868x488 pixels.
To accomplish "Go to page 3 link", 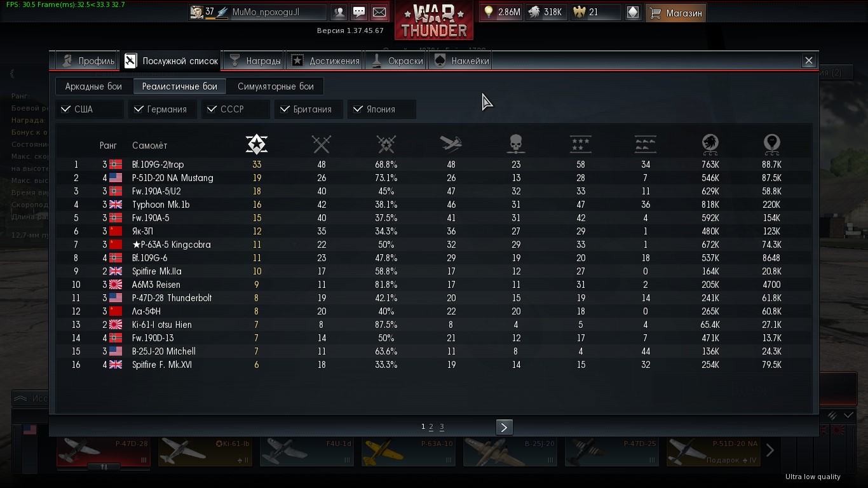I will [x=442, y=427].
